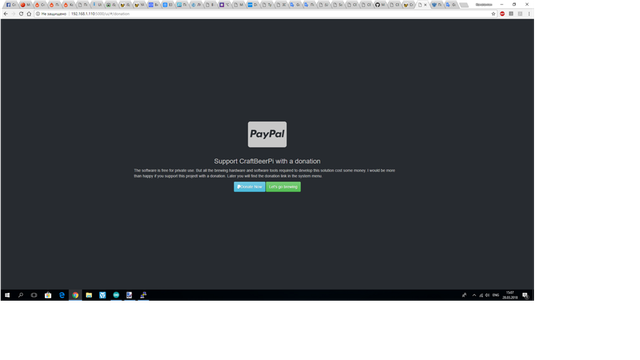Open Task View on the taskbar

(34, 295)
